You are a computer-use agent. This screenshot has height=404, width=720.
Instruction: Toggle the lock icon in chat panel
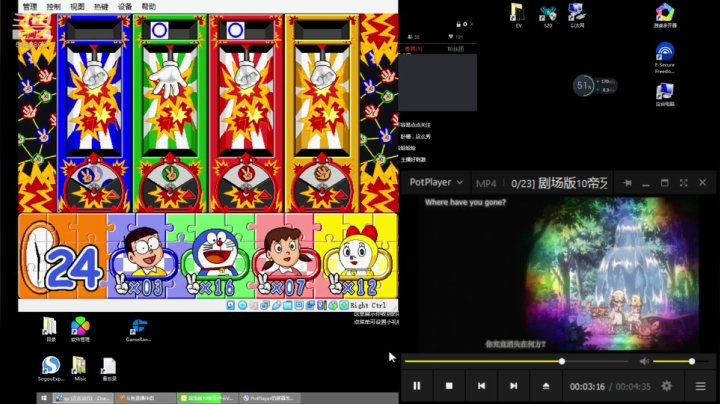pos(458,24)
